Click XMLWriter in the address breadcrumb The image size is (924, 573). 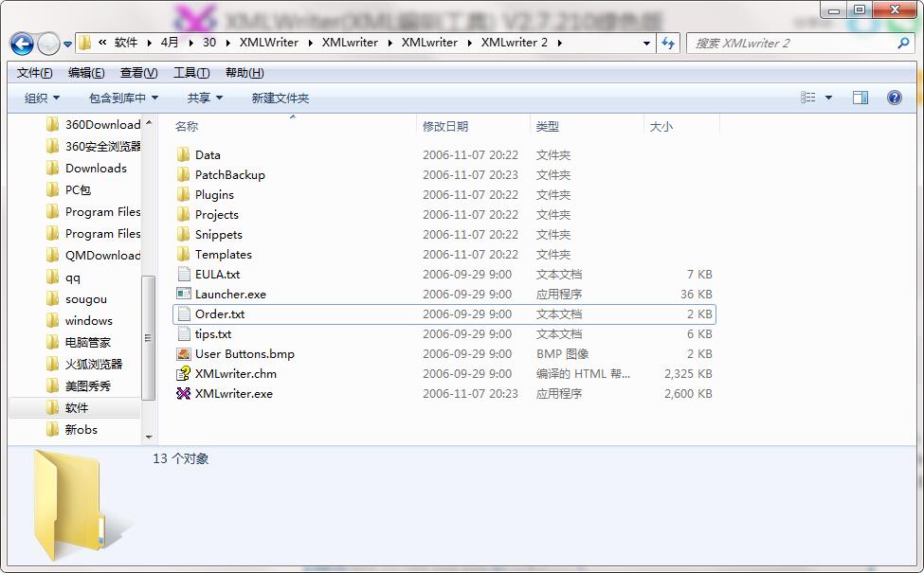[x=269, y=43]
